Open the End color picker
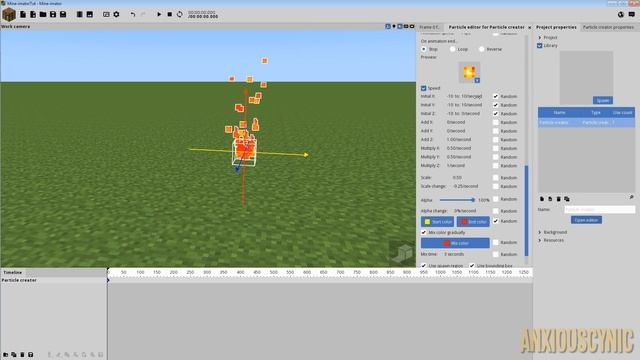Screen dimensions: 640x360 (473, 222)
